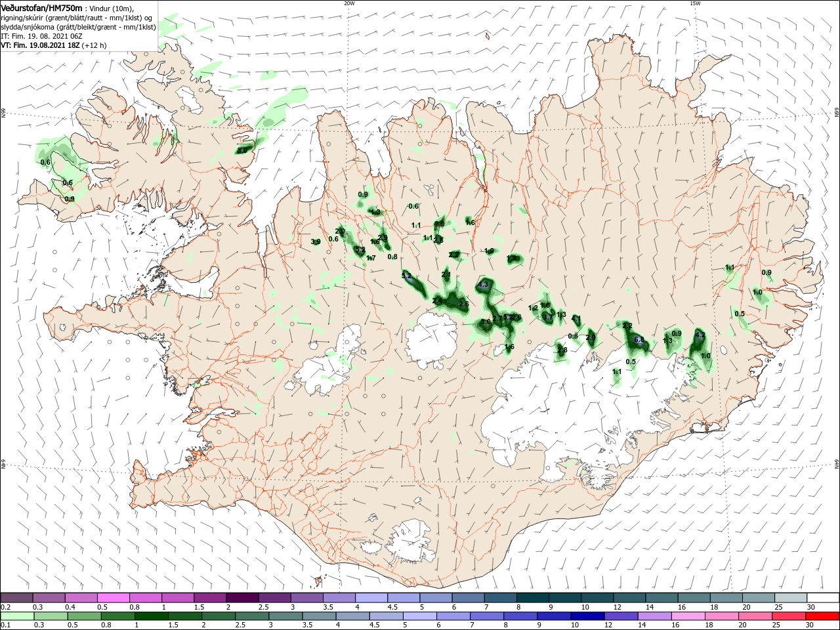Click the dark blue swatch labeled 10 in lower legend
Viewport: 840px width, 630px height.
tap(587, 616)
